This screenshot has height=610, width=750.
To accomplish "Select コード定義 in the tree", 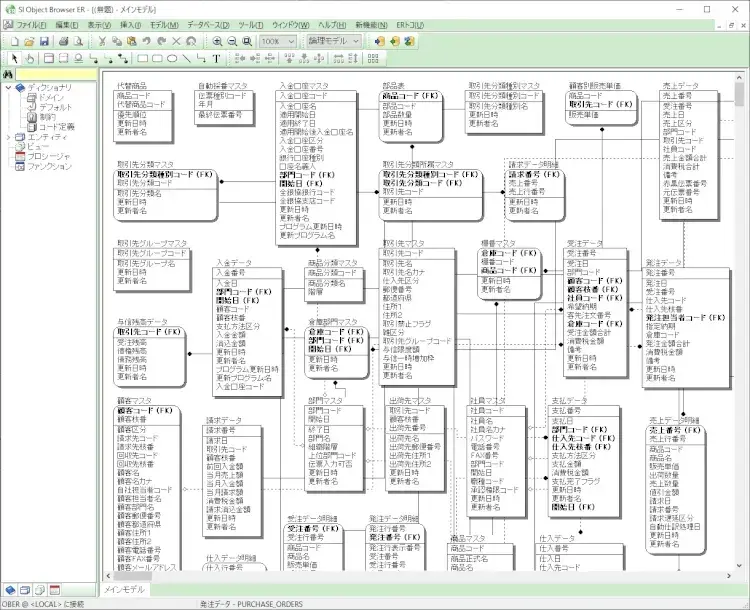I will pos(56,127).
